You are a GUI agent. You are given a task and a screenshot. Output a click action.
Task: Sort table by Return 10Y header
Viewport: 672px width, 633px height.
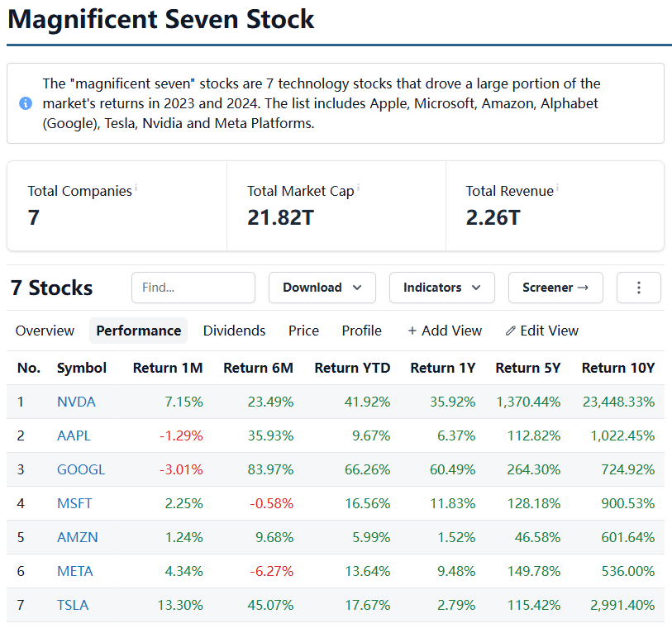(617, 368)
